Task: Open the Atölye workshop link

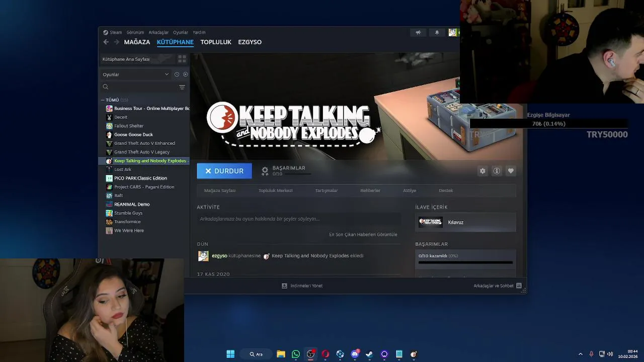Action: [x=410, y=191]
